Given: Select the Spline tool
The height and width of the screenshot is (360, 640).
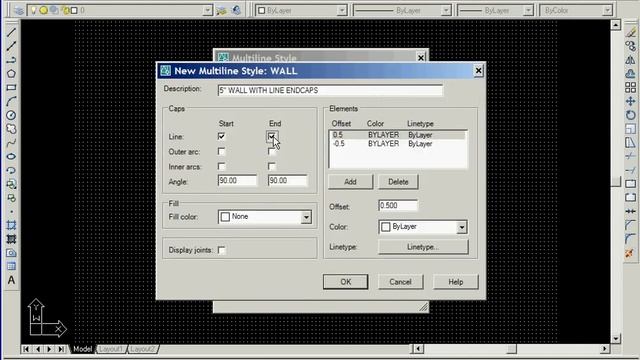Looking at the screenshot, I should click(11, 143).
